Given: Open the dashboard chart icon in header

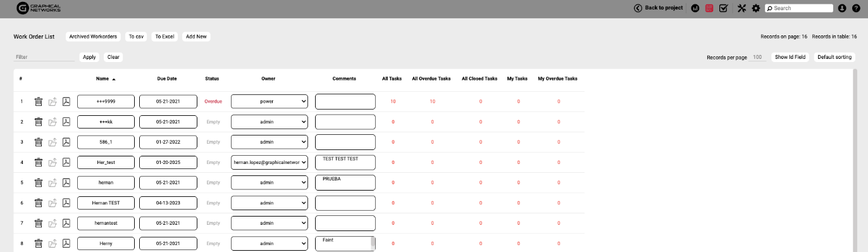Looking at the screenshot, I should [x=695, y=8].
